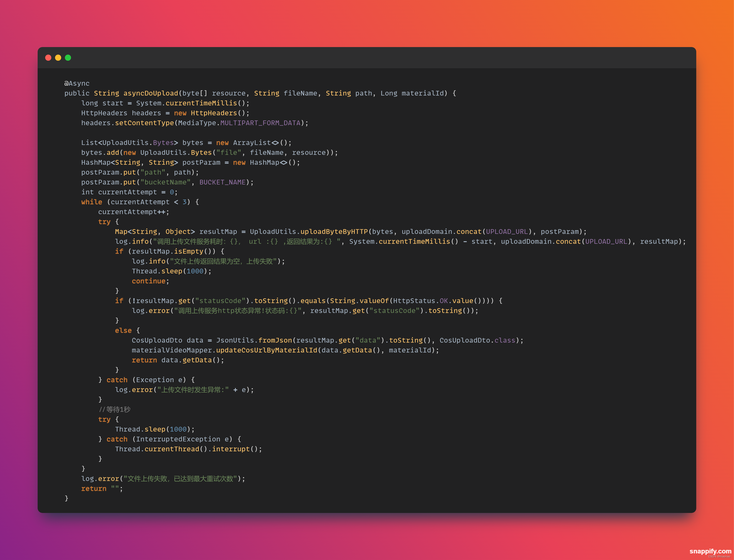Click the //等待1秒 comment line
The height and width of the screenshot is (560, 734).
click(x=115, y=409)
